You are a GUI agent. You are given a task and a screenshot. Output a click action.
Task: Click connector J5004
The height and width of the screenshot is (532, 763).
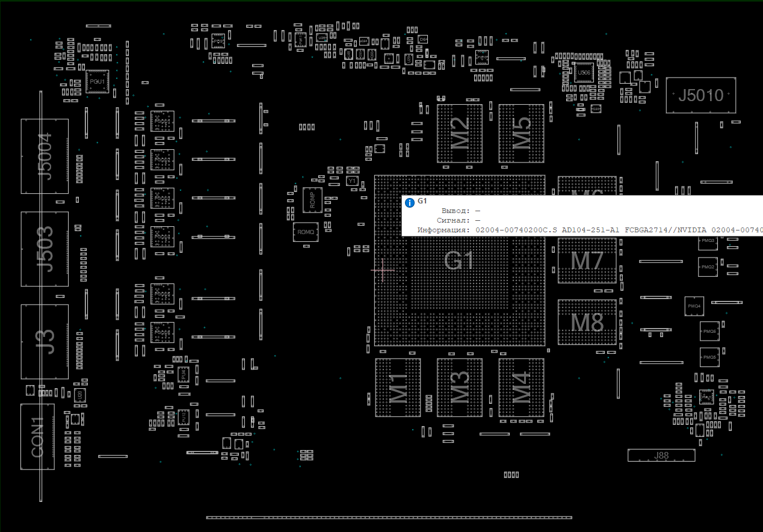(45, 156)
